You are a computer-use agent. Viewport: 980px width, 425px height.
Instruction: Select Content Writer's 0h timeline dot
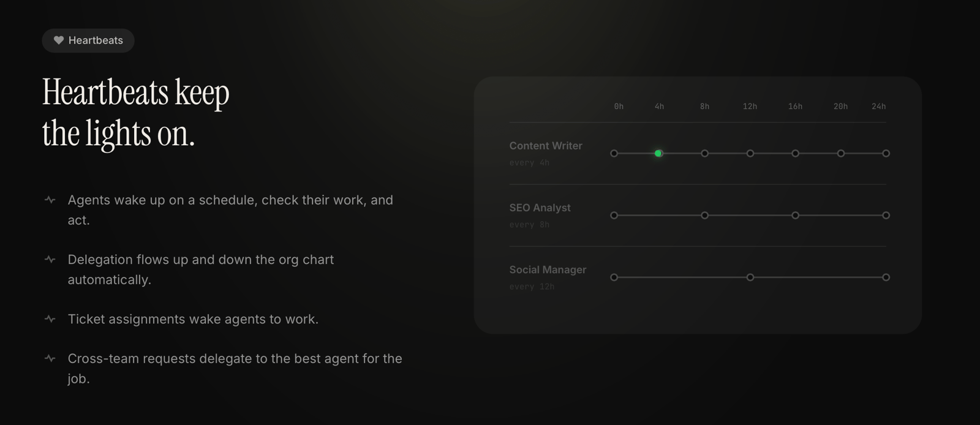614,154
